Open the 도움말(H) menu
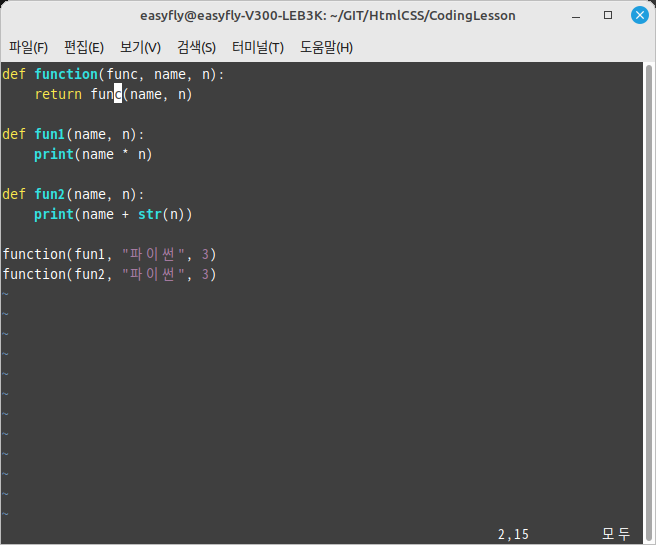 (326, 47)
